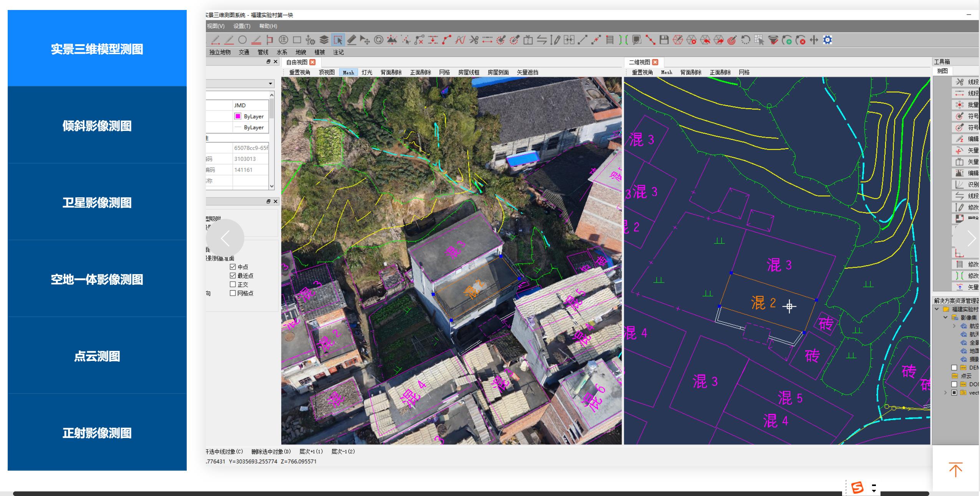This screenshot has width=980, height=496.
Task: Show next slide with right carousel arrow
Action: click(971, 238)
